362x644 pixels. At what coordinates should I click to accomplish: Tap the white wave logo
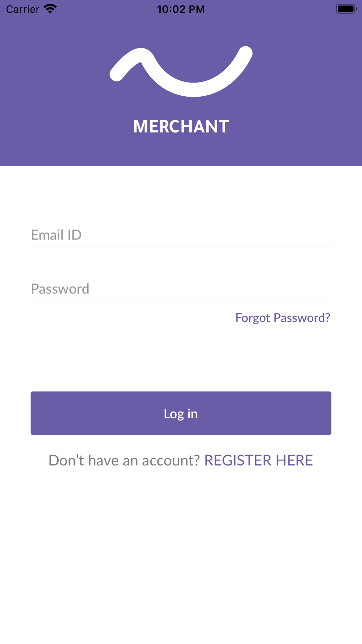(x=181, y=71)
